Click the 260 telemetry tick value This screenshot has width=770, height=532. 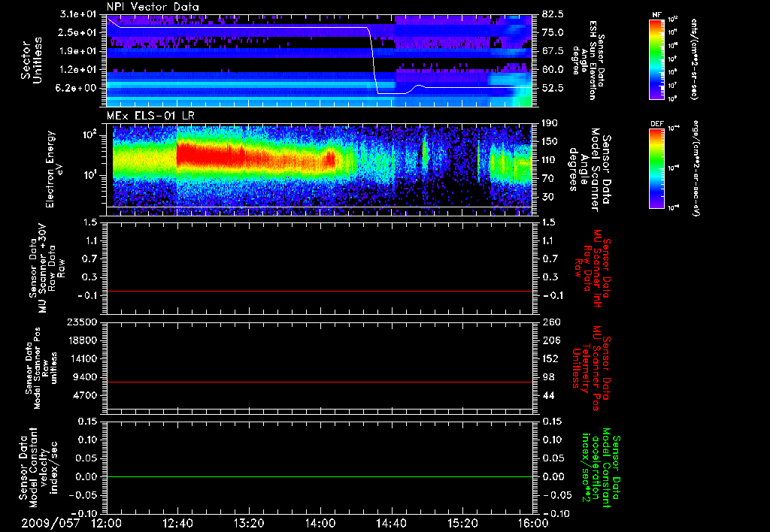[x=550, y=322]
